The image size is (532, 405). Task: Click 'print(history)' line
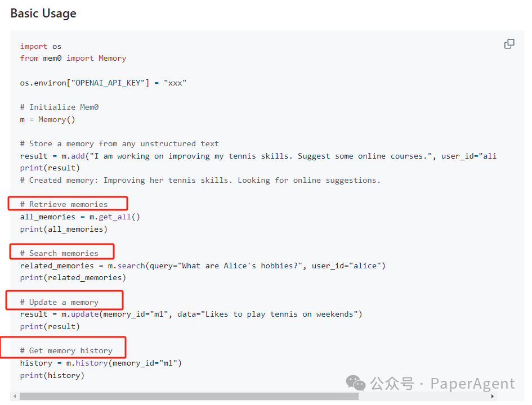point(52,376)
